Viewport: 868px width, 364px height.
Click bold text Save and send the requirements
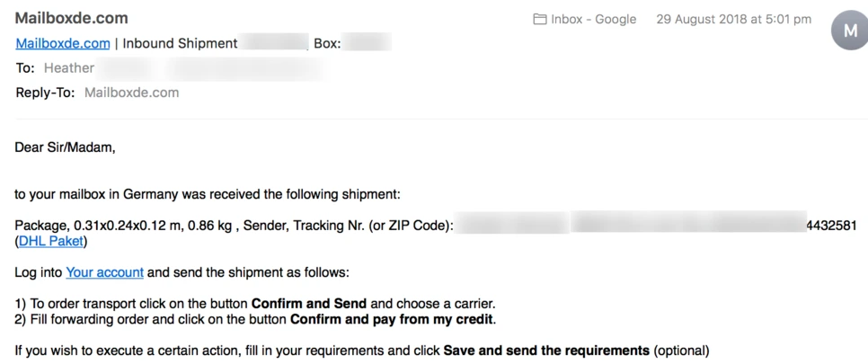(x=546, y=351)
